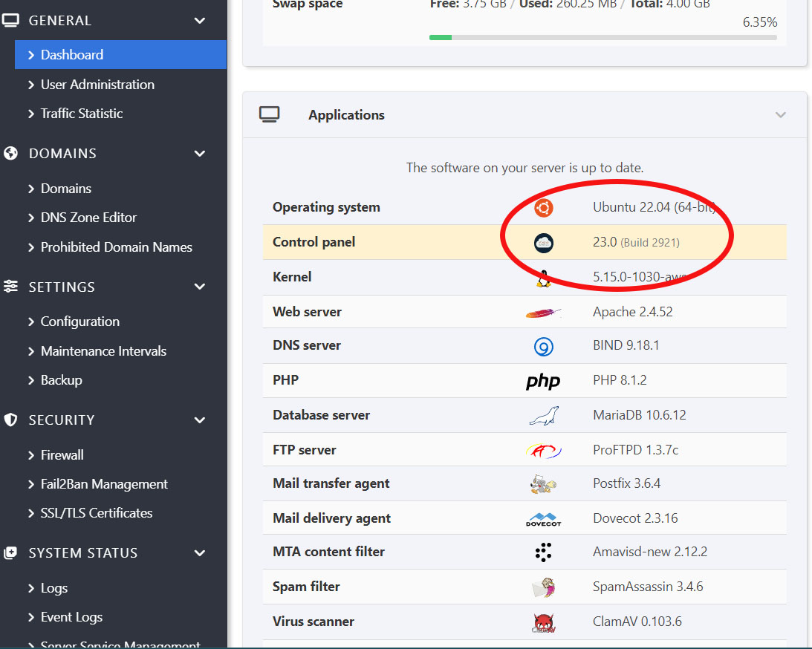
Task: Click the Apache feather web server icon
Action: pyautogui.click(x=543, y=313)
